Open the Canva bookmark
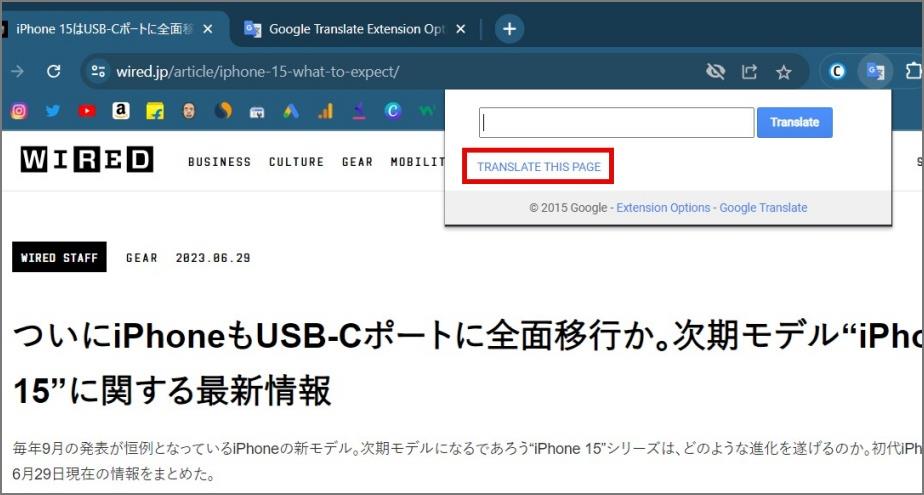The width and height of the screenshot is (924, 495). coord(393,111)
